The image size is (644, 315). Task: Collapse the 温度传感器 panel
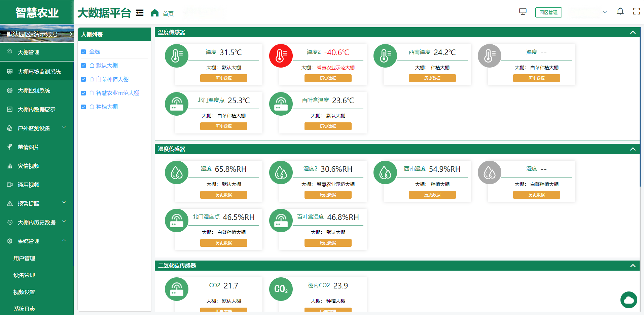[633, 33]
